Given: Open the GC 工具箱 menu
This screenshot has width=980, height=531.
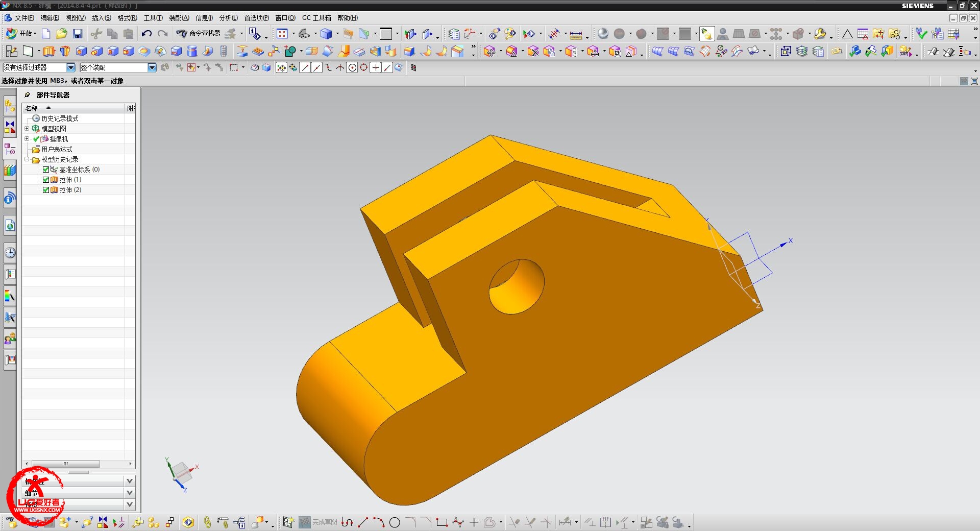Looking at the screenshot, I should [x=316, y=18].
